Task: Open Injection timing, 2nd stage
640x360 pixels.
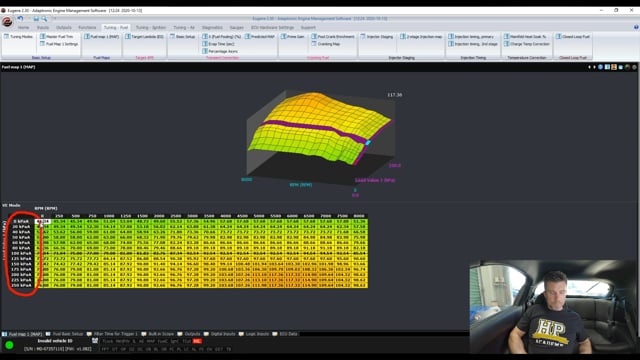Action: click(473, 44)
